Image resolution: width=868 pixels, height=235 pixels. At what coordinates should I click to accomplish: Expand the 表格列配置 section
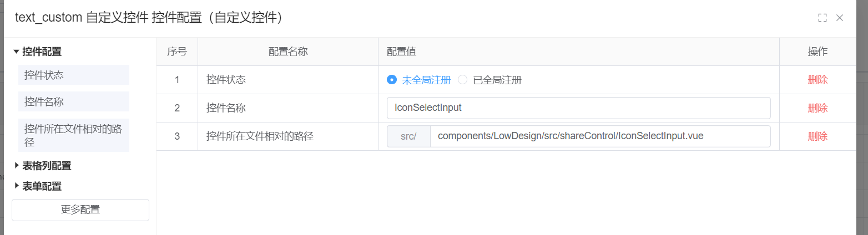point(17,165)
